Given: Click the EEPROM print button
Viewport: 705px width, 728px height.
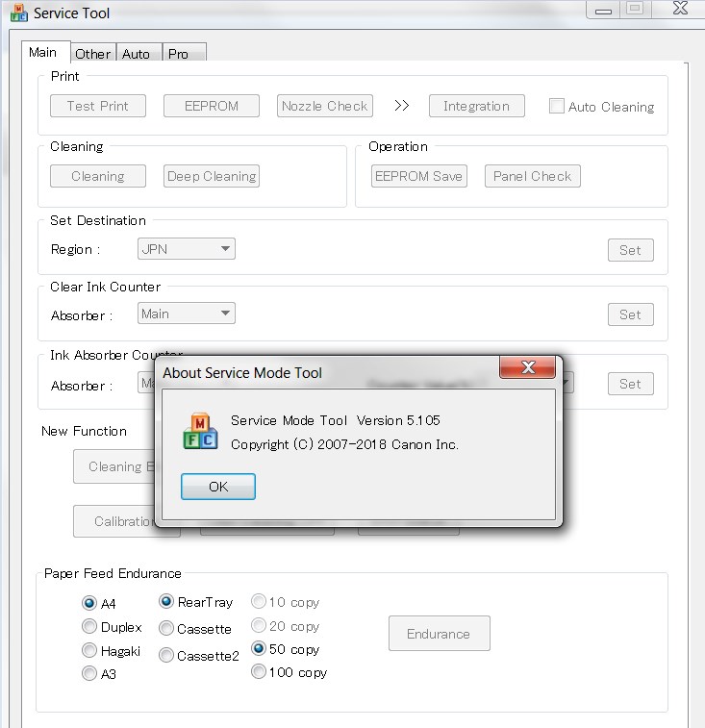Looking at the screenshot, I should click(x=212, y=106).
